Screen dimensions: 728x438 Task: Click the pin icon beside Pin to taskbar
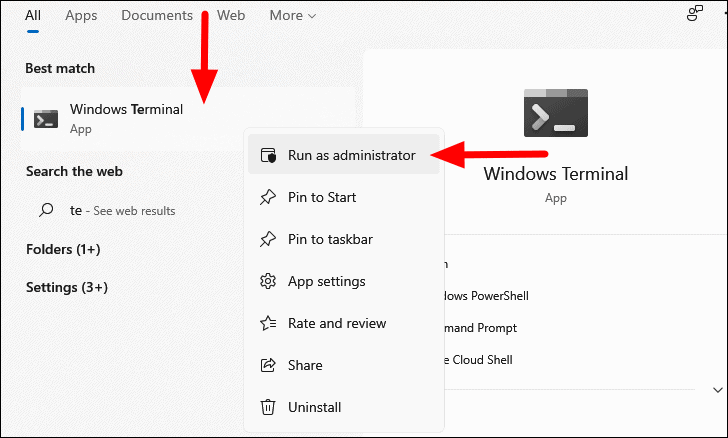[268, 239]
